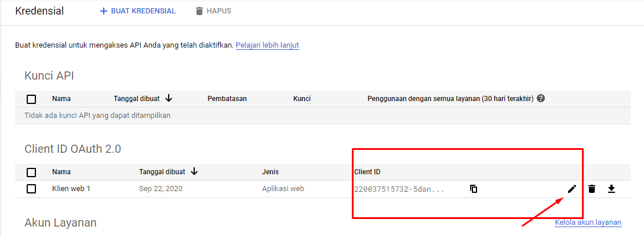Viewport: 644px width, 237px height.
Task: Click the Hapus trash button in header
Action: click(x=213, y=11)
